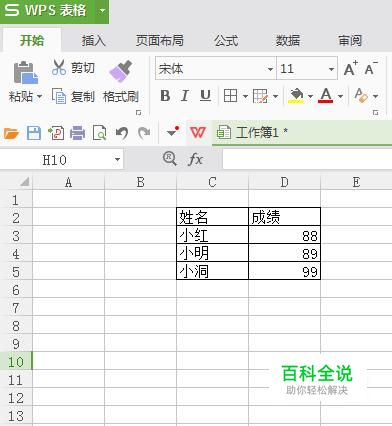Viewport: 392px width, 426px height.
Task: Select cell with value 89
Action: (284, 253)
